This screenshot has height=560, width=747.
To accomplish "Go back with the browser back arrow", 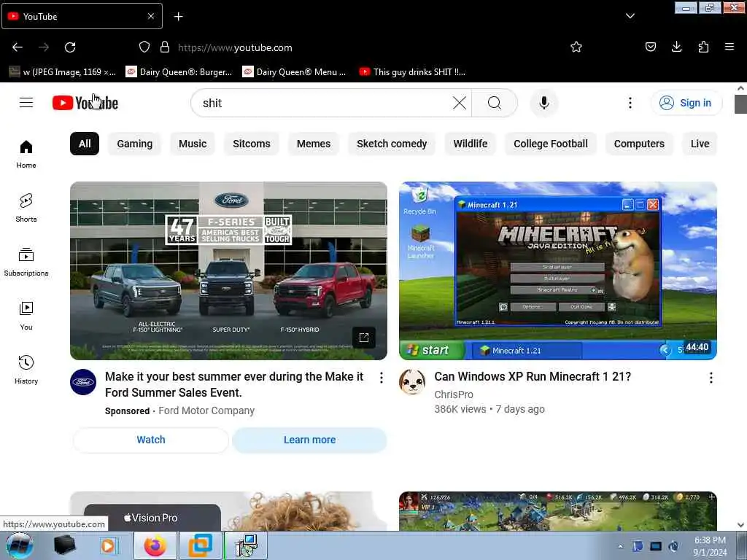I will [18, 47].
